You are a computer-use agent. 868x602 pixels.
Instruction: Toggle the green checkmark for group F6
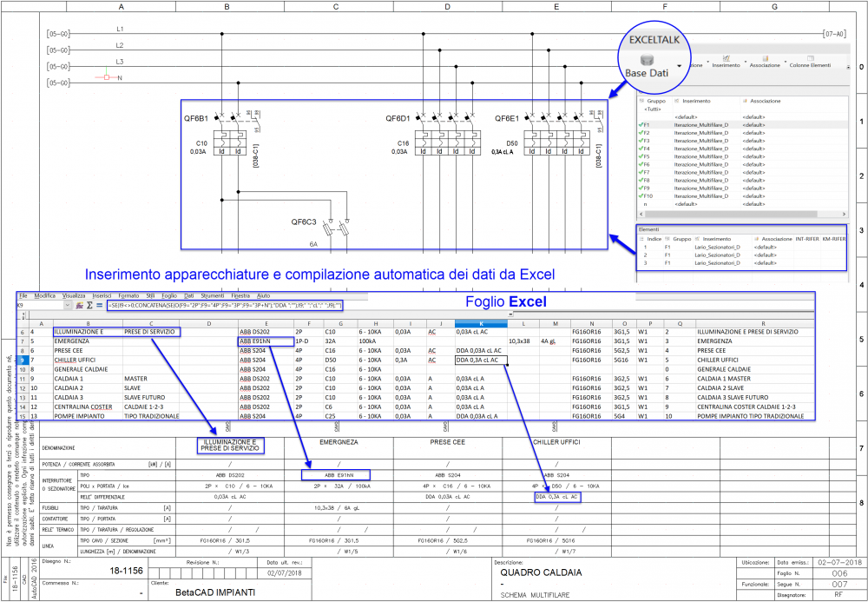(641, 164)
